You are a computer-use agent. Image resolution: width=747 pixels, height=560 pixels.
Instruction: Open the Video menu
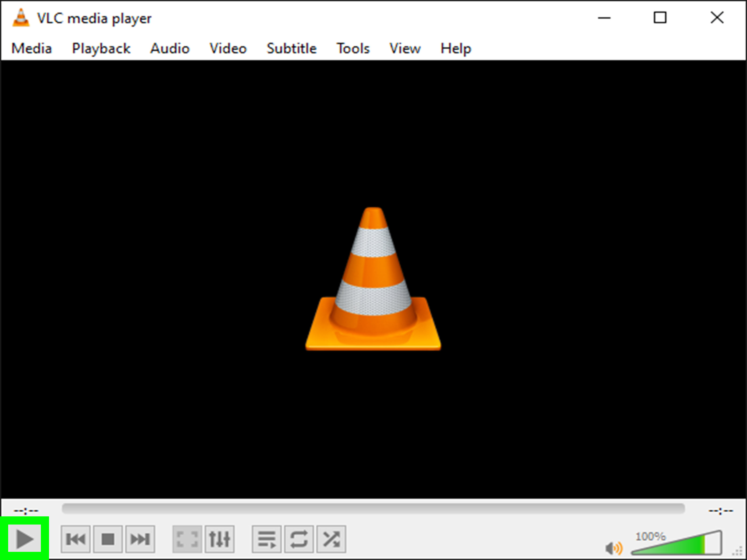pos(228,49)
